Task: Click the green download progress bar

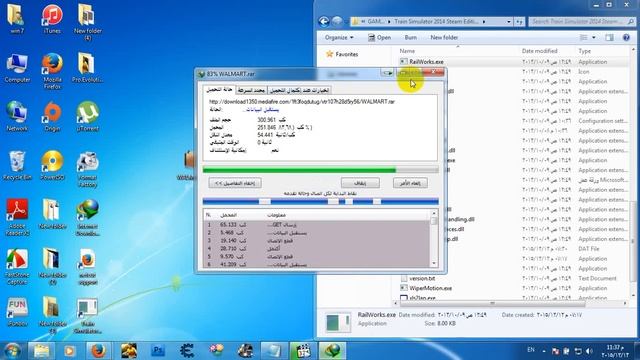Action: [321, 170]
